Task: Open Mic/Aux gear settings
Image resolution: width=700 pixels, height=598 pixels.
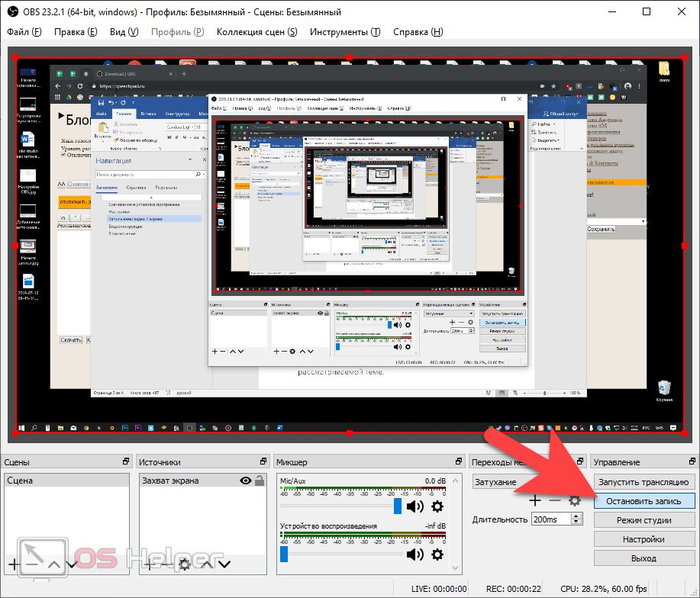Action: click(x=437, y=506)
